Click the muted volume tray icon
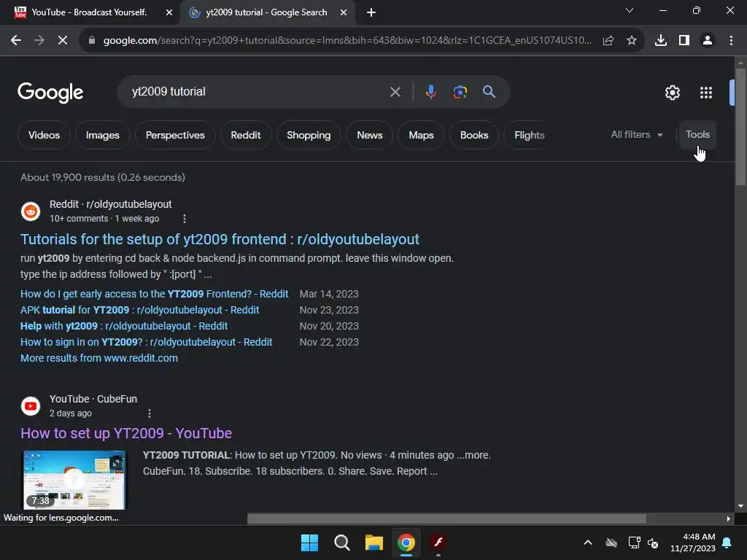747x560 pixels. point(653,542)
